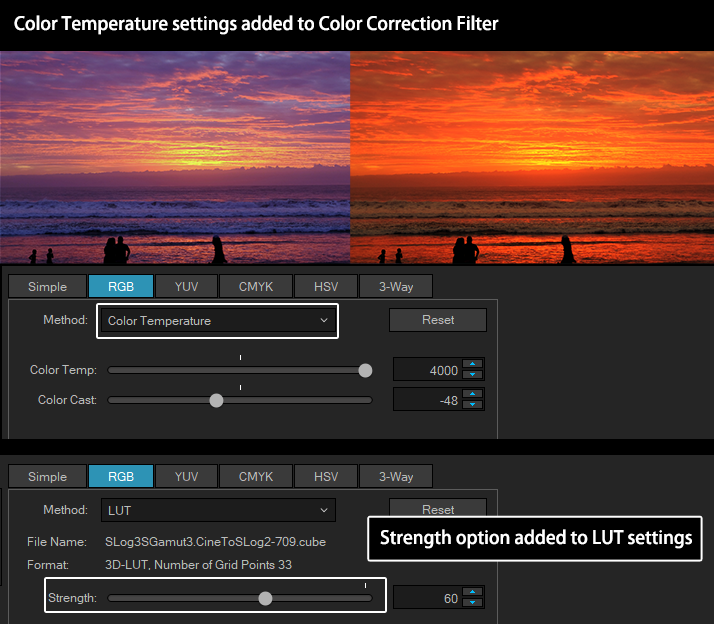Select RGB tab in lower LUT panel
Screen dimensions: 714x624
coord(121,476)
